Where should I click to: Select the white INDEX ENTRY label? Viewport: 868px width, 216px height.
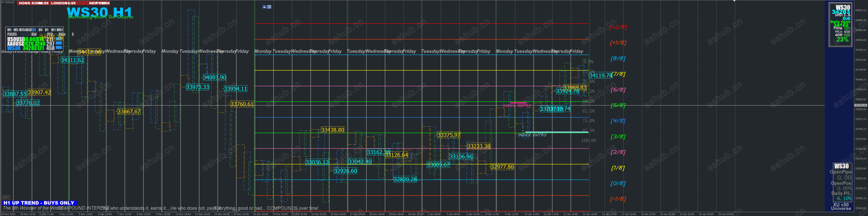pos(532,135)
